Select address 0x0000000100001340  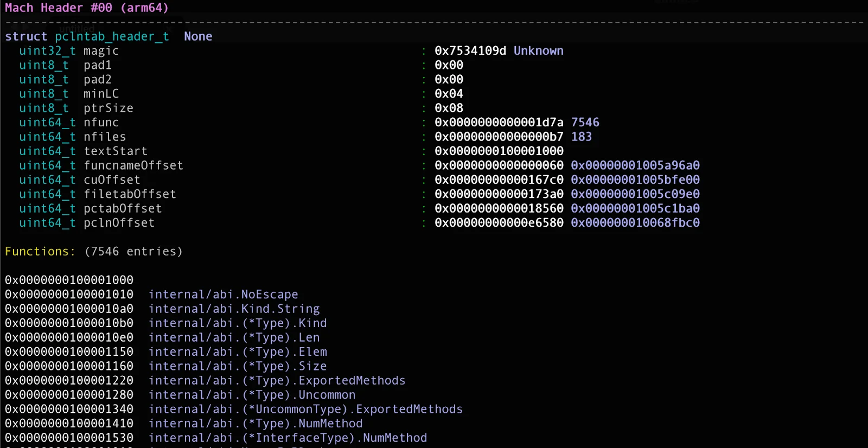pyautogui.click(x=69, y=409)
